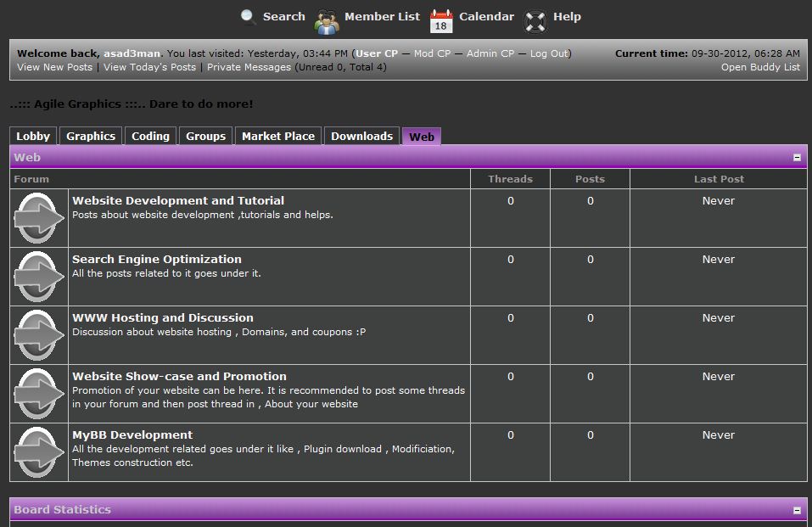812x527 pixels.
Task: Click arrow icon beside Search Engine Optimization
Action: pos(39,277)
